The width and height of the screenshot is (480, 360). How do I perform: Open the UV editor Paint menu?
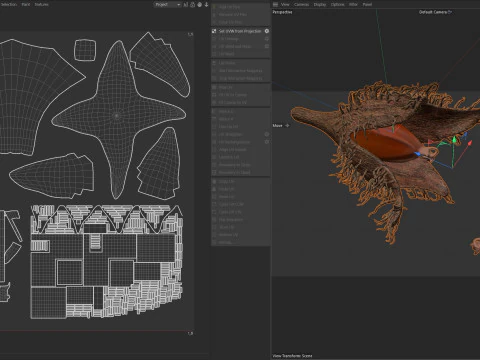point(26,4)
